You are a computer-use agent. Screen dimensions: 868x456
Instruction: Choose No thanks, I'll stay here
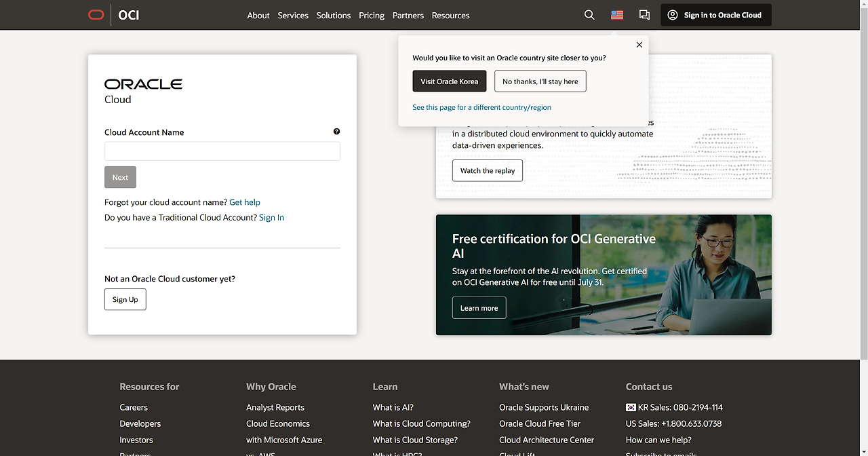(540, 81)
